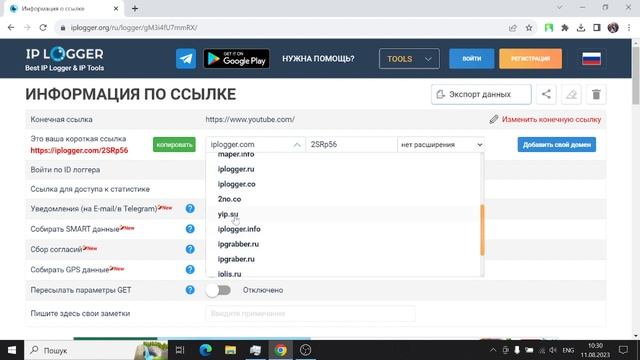Open the Russian flag language selector
Image resolution: width=640 pixels, height=360 pixels.
click(x=591, y=58)
